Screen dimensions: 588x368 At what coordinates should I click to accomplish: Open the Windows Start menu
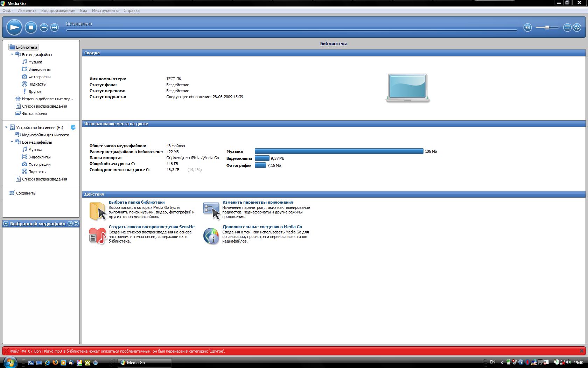click(x=9, y=362)
